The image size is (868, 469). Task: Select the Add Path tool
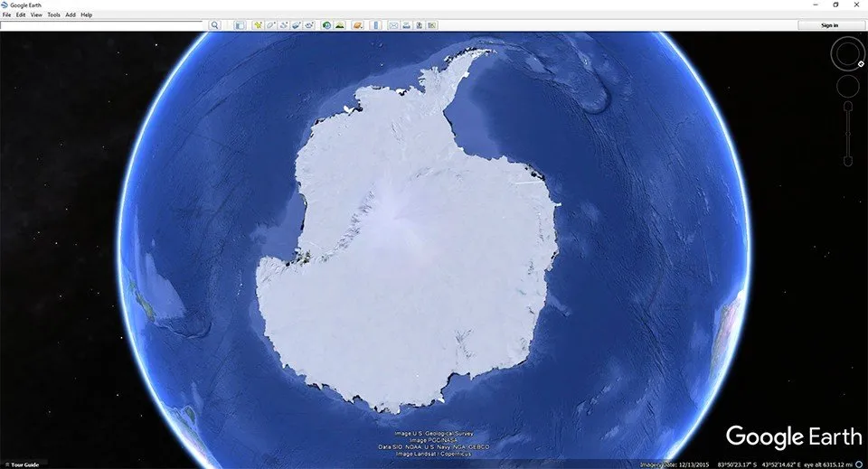(283, 25)
